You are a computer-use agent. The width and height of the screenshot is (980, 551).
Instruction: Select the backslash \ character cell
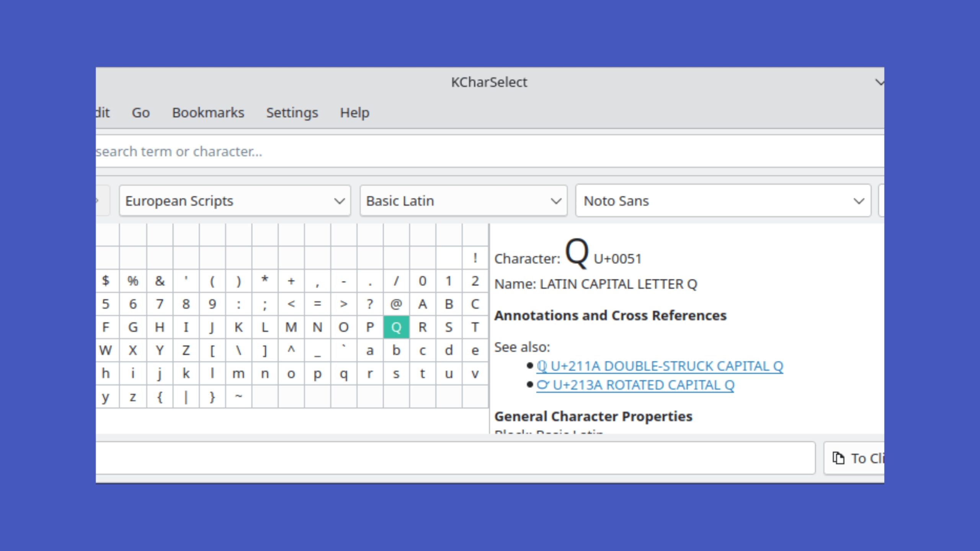(x=238, y=350)
